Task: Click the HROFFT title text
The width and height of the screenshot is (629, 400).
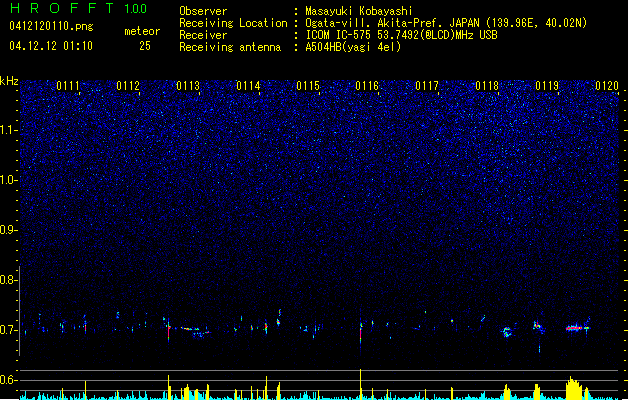Action: pos(62,8)
